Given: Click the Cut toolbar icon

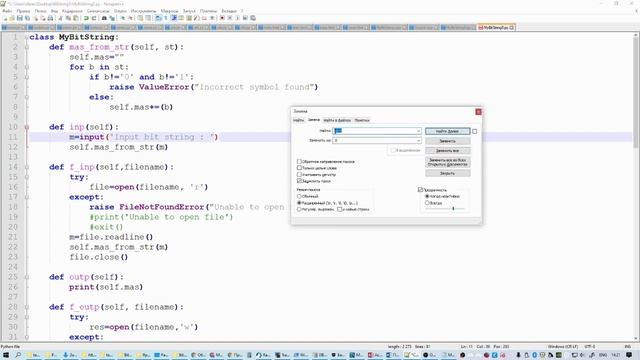Looking at the screenshot, I should pos(61,18).
